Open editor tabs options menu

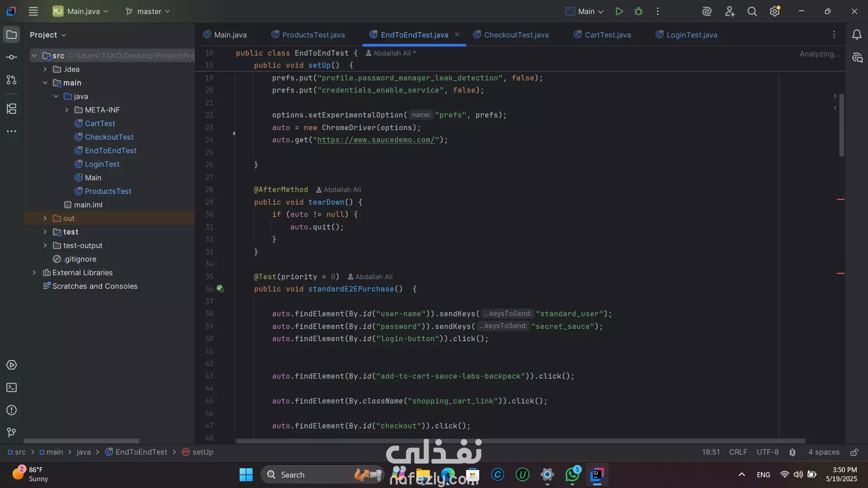pyautogui.click(x=834, y=35)
